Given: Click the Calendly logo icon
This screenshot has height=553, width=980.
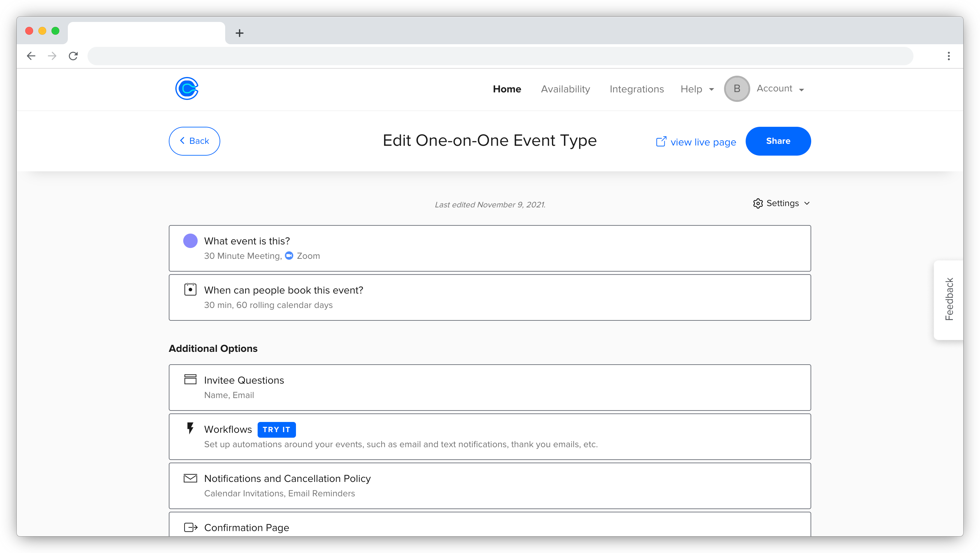Looking at the screenshot, I should coord(187,88).
